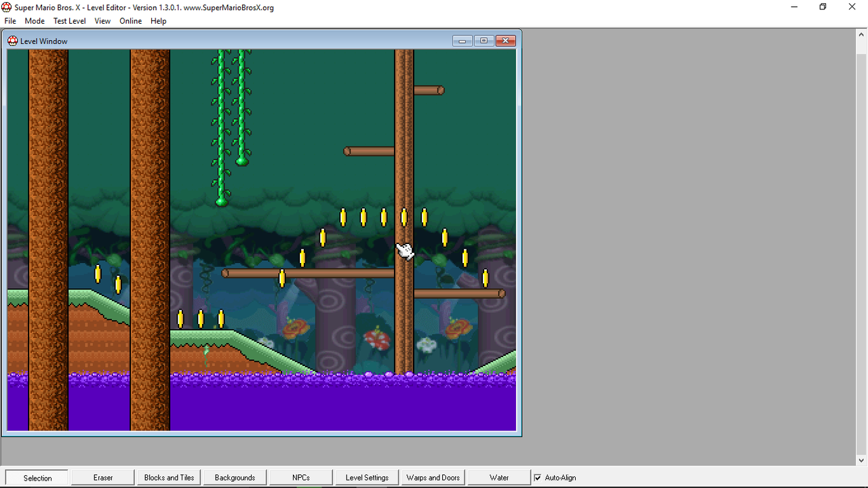Image resolution: width=868 pixels, height=488 pixels.
Task: Click the Level Window mushroom icon
Action: (x=12, y=41)
